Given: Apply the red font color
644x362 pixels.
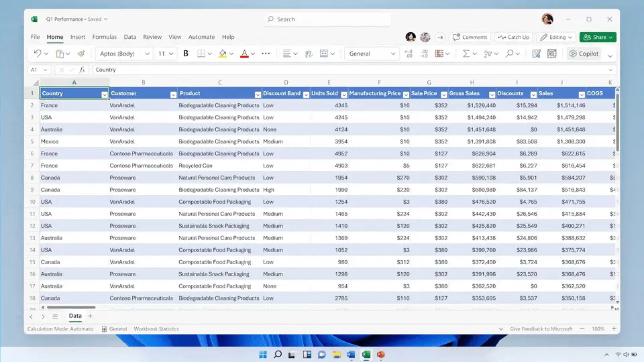Looking at the screenshot, I should [x=244, y=54].
